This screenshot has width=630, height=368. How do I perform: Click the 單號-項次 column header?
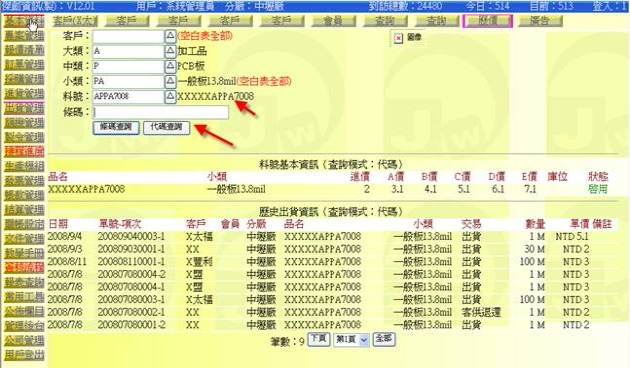tap(120, 224)
